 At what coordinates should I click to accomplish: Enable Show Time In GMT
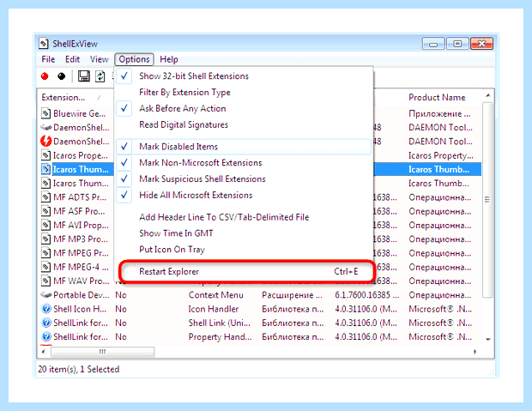tap(244, 233)
